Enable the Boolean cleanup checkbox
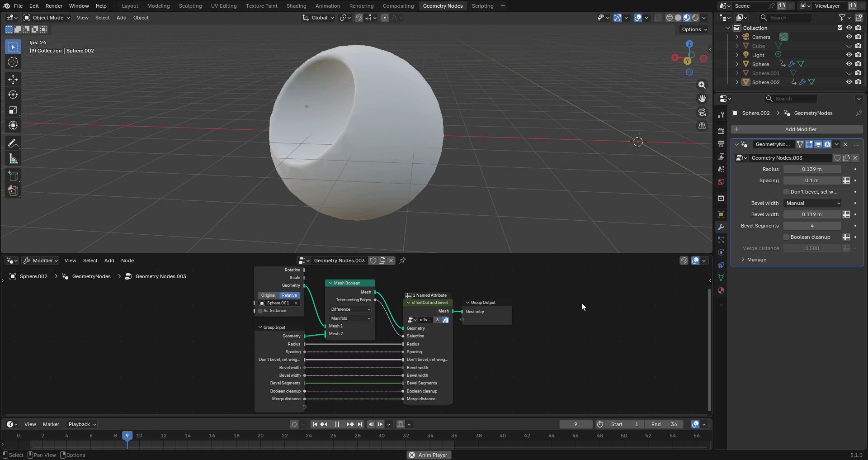 [786, 237]
